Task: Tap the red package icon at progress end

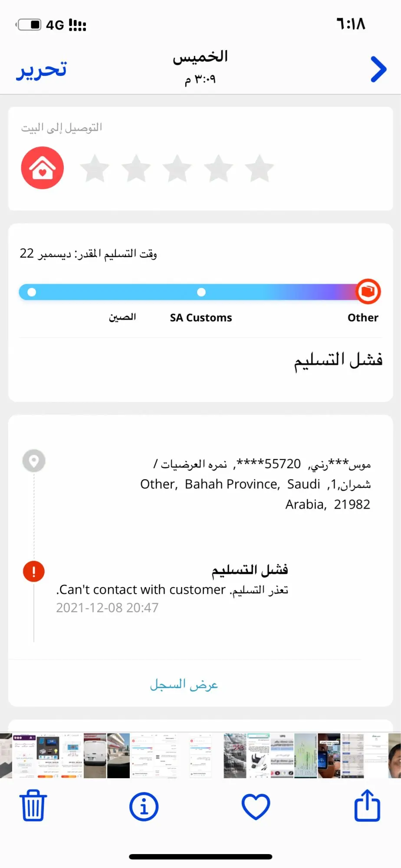Action: pos(368,291)
